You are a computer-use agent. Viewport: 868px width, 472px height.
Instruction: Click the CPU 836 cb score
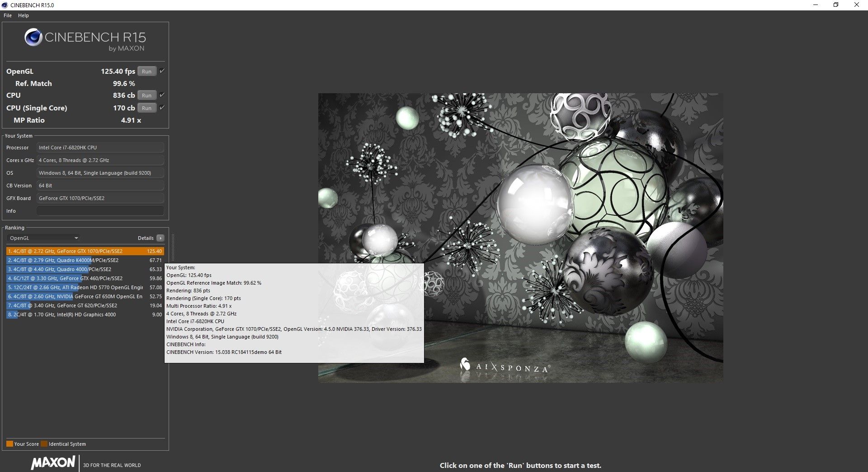tap(124, 95)
